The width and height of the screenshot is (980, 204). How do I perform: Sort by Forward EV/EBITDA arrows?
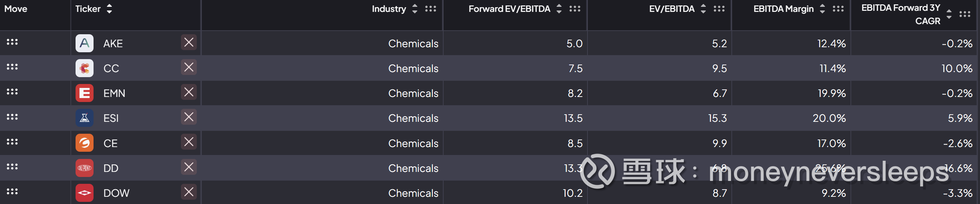tap(559, 9)
